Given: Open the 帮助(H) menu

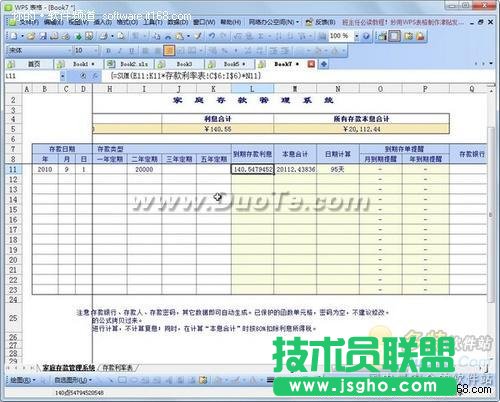Looking at the screenshot, I should (x=230, y=22).
